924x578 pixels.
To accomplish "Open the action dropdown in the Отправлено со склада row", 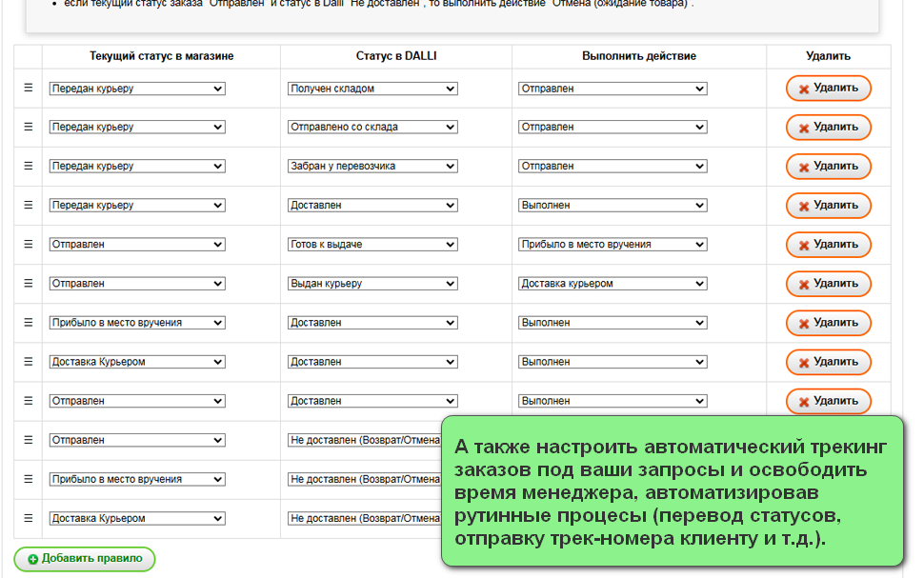I will tap(613, 127).
